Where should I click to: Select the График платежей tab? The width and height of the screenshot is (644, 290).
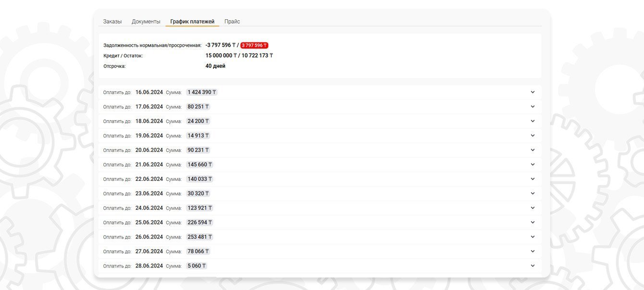pyautogui.click(x=192, y=22)
